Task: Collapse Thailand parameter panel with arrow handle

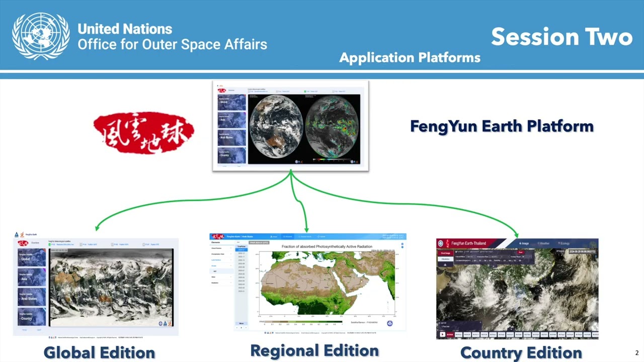Action: [493, 266]
